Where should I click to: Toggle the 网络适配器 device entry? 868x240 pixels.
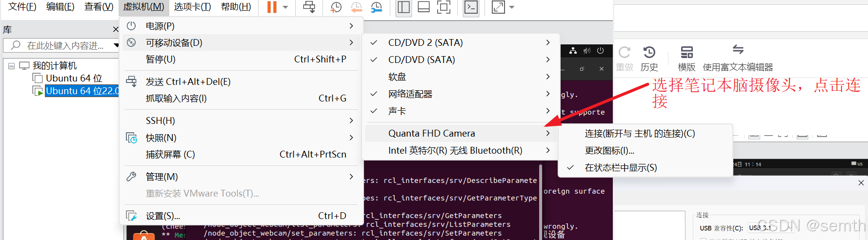[461, 94]
